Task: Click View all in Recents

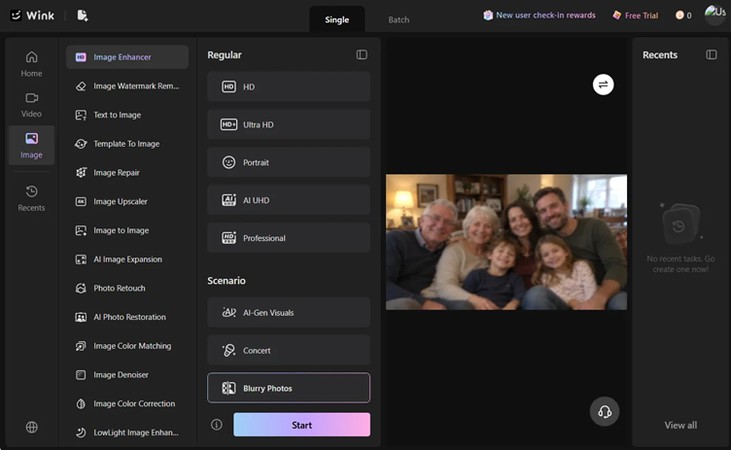Action: pyautogui.click(x=681, y=425)
